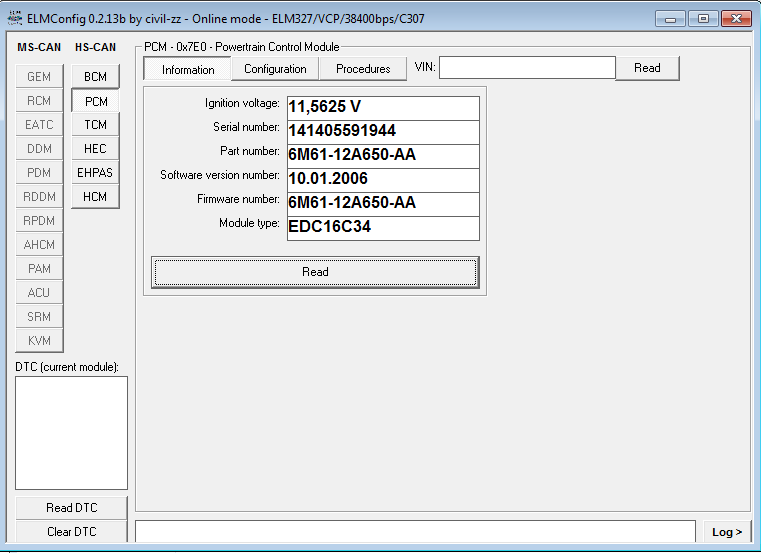Select the PCM module button

pyautogui.click(x=95, y=101)
